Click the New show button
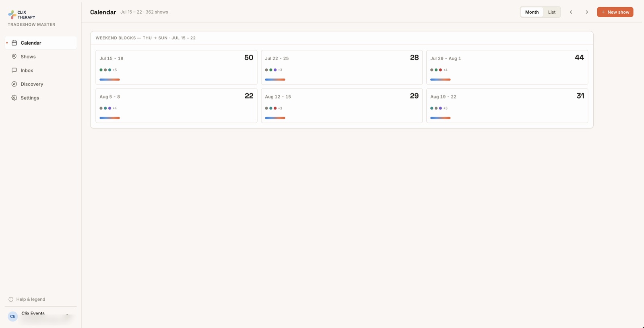Image resolution: width=644 pixels, height=328 pixels. pyautogui.click(x=615, y=12)
